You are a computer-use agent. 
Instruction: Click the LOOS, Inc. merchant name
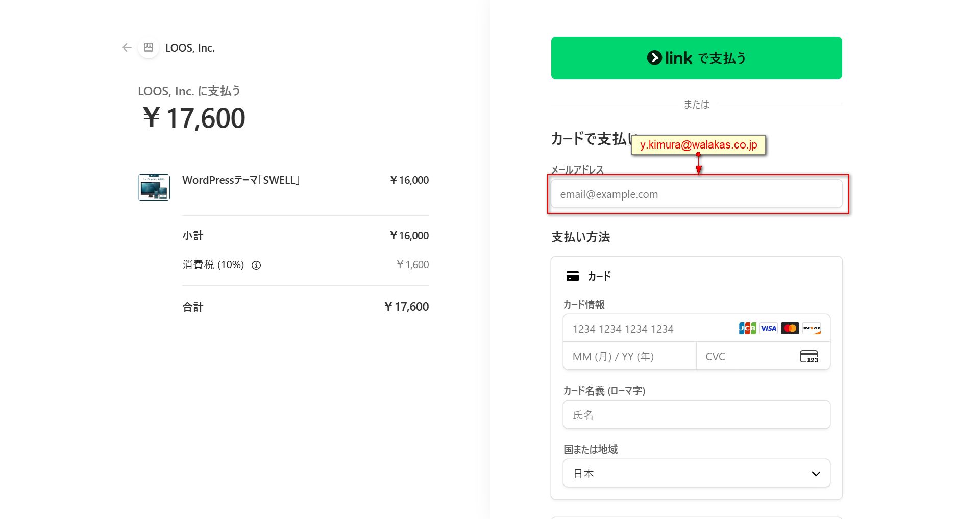click(190, 48)
